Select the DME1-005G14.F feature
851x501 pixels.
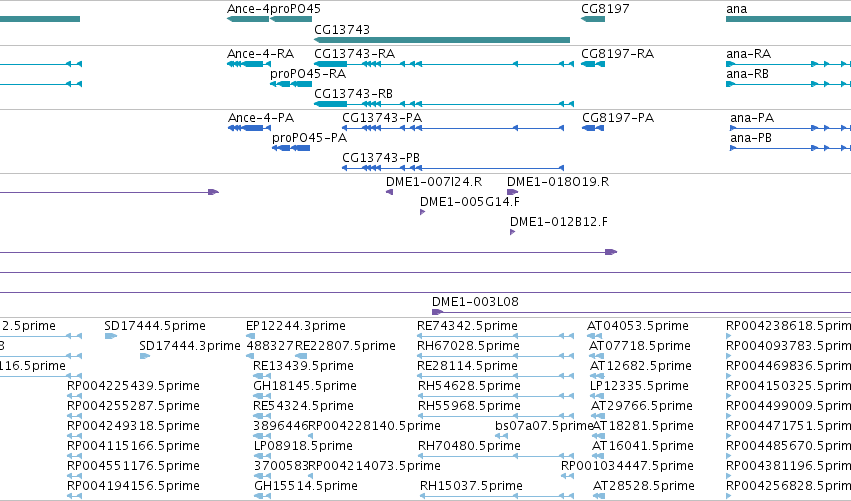(x=422, y=212)
